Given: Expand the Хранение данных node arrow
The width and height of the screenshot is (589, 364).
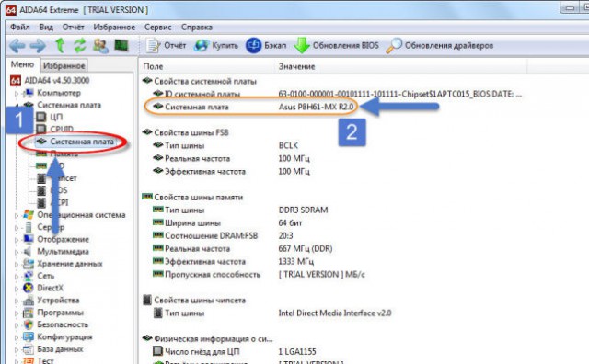Looking at the screenshot, I should [x=17, y=264].
